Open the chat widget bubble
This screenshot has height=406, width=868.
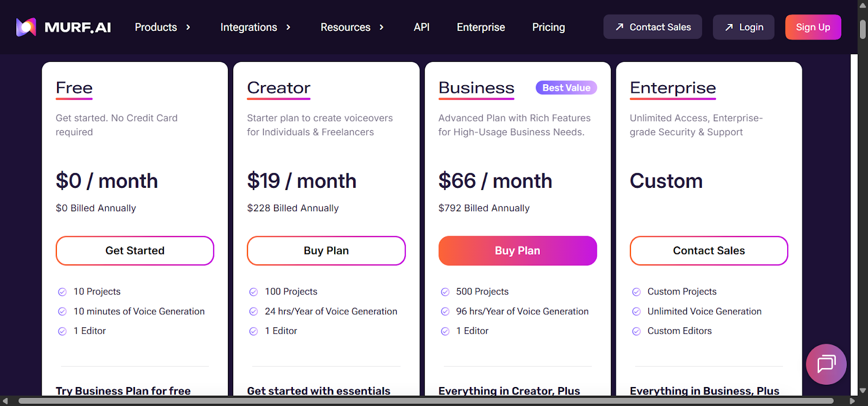(826, 364)
